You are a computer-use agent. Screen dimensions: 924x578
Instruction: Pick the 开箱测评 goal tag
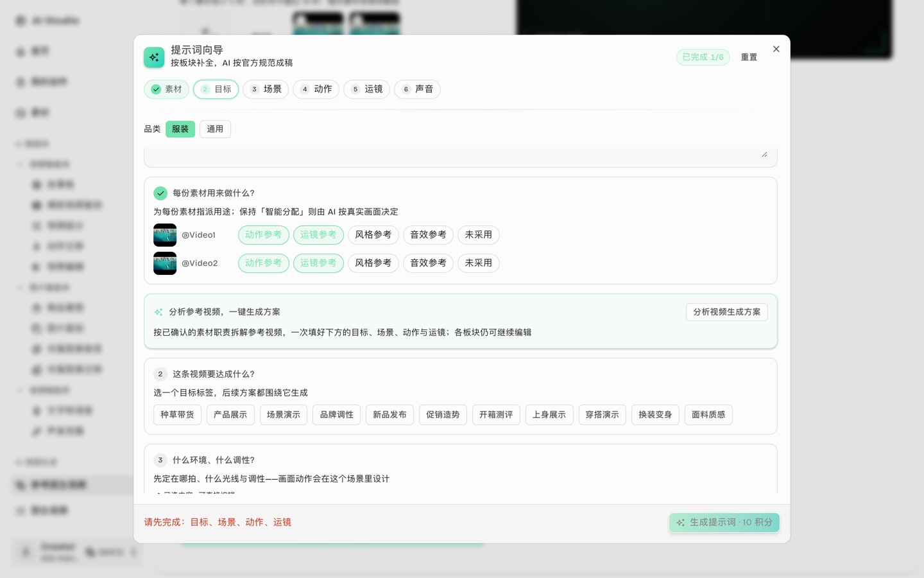[496, 415]
